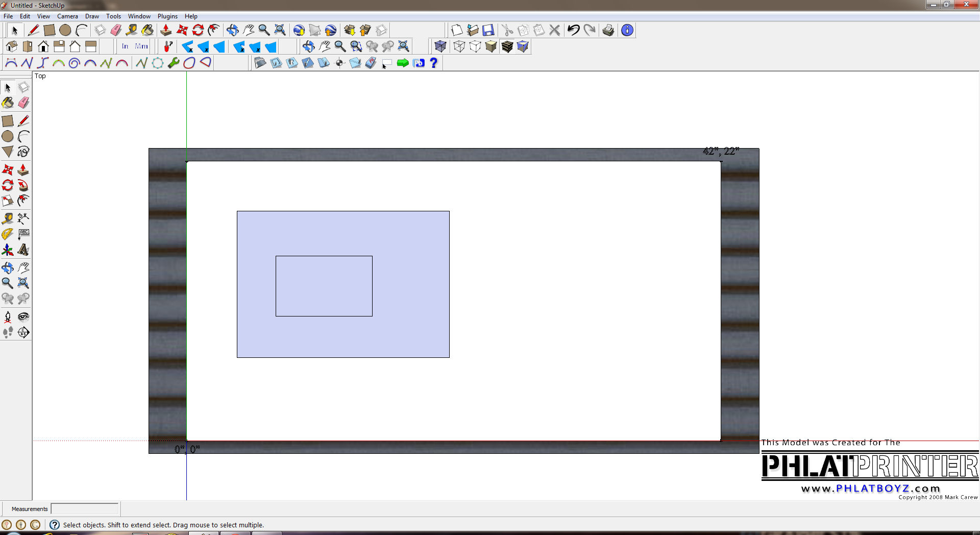Image resolution: width=980 pixels, height=535 pixels.
Task: Choose the Section Plane tool
Action: (x=23, y=332)
